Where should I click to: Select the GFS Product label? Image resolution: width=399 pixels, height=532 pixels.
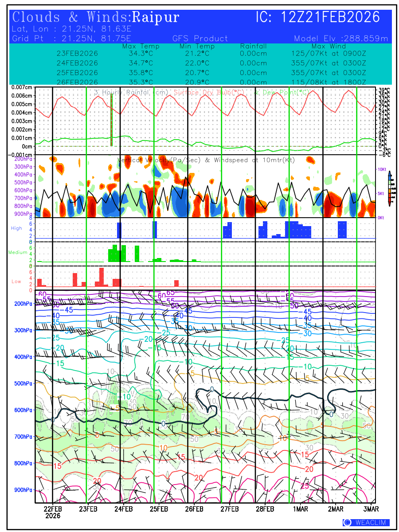(x=200, y=39)
